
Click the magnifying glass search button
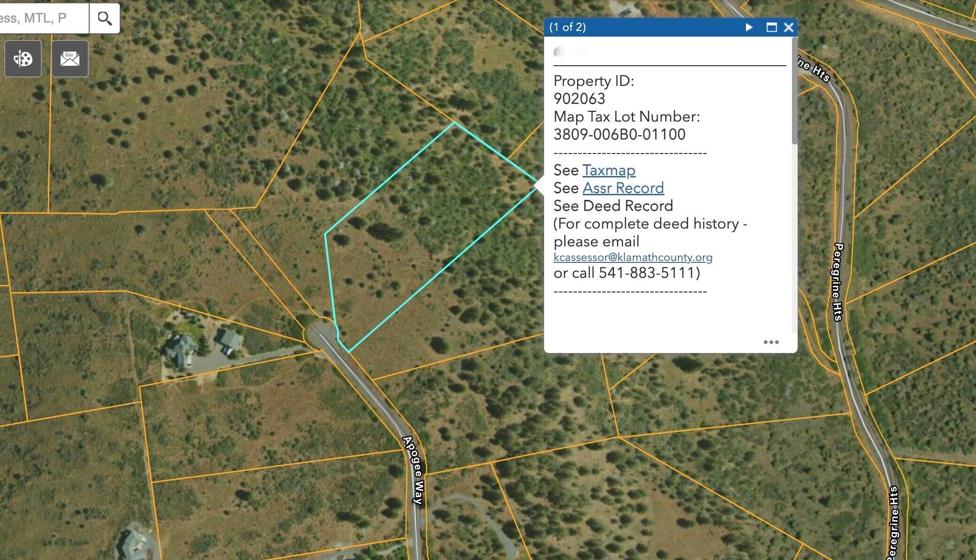coord(105,18)
